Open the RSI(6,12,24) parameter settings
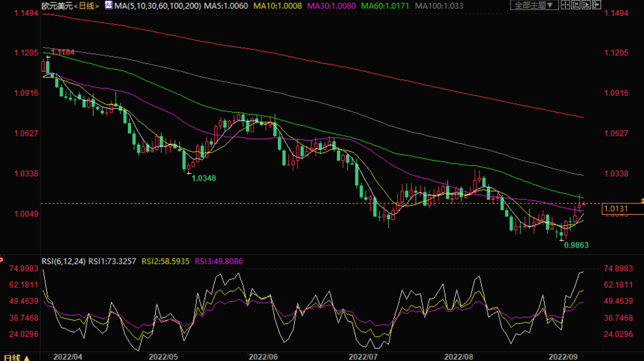Image resolution: width=644 pixels, height=361 pixels. [x=64, y=261]
